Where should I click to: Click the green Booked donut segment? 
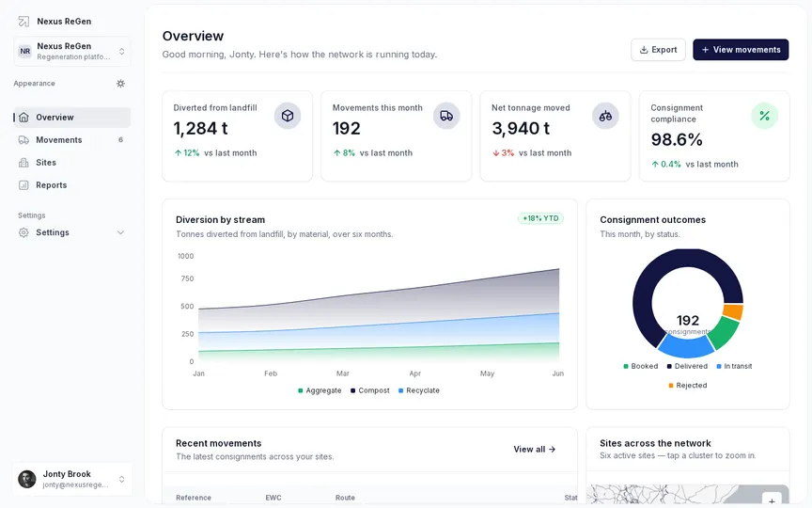point(725,332)
